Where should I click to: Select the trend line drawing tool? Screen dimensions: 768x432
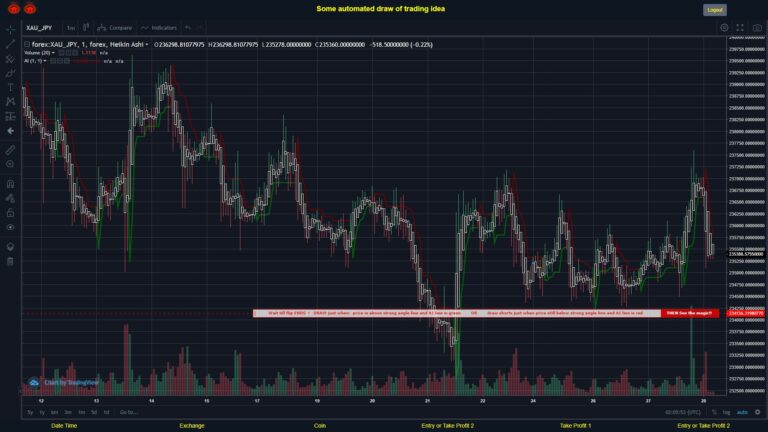[10, 45]
